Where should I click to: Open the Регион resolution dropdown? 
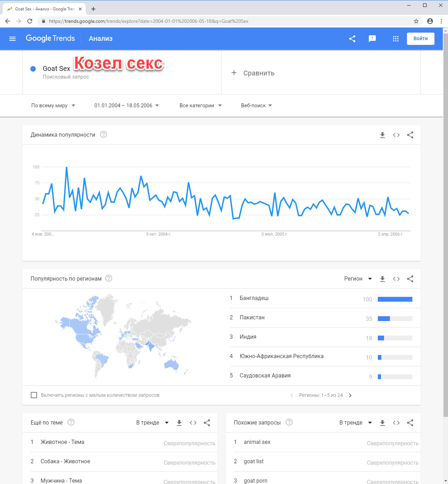pos(358,279)
